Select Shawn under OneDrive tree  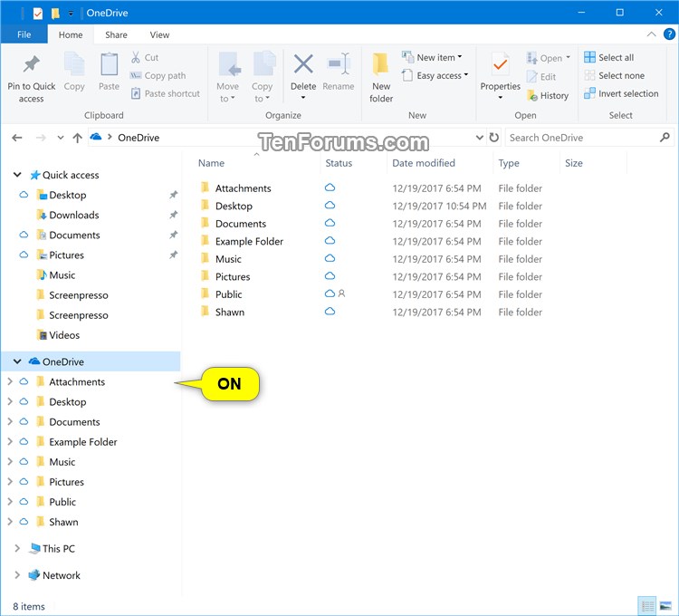point(63,522)
